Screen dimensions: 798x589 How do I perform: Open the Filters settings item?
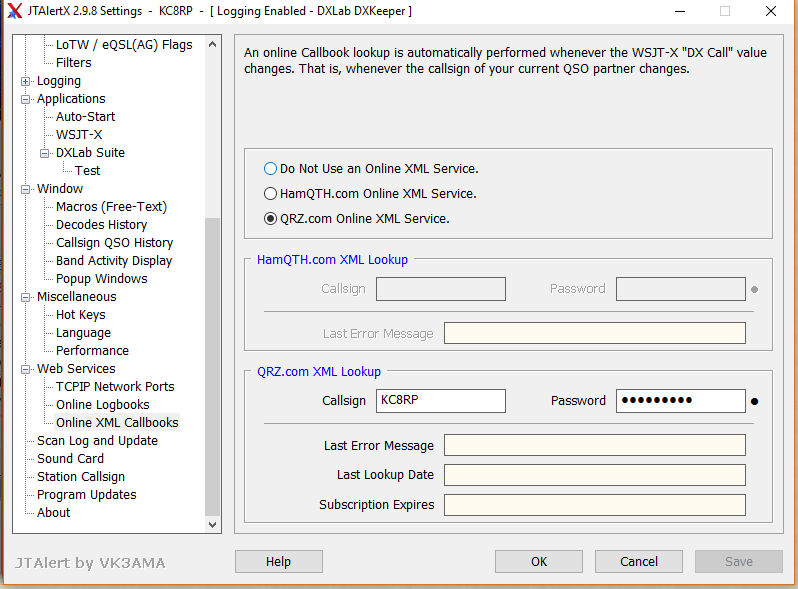coord(74,63)
